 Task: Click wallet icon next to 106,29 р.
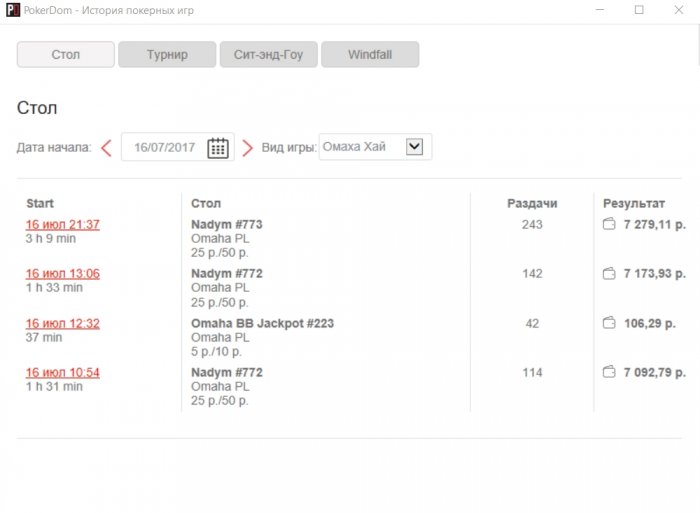pyautogui.click(x=609, y=323)
